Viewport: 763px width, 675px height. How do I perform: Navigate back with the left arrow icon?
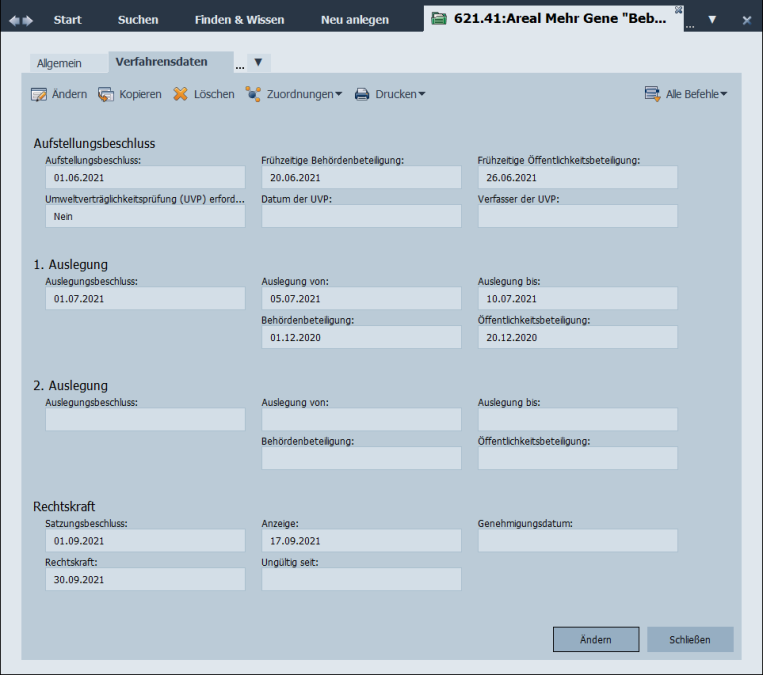point(15,20)
